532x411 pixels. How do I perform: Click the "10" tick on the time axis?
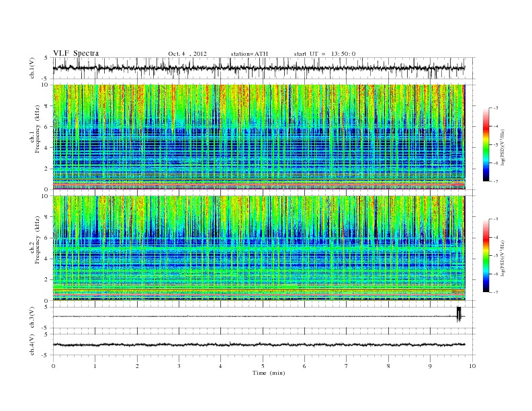tap(472, 366)
